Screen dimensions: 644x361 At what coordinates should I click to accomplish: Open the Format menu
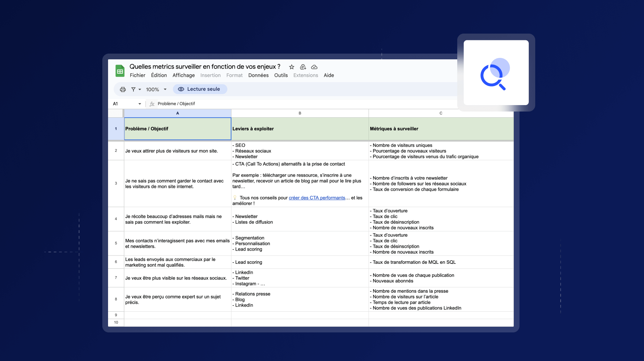pyautogui.click(x=234, y=75)
